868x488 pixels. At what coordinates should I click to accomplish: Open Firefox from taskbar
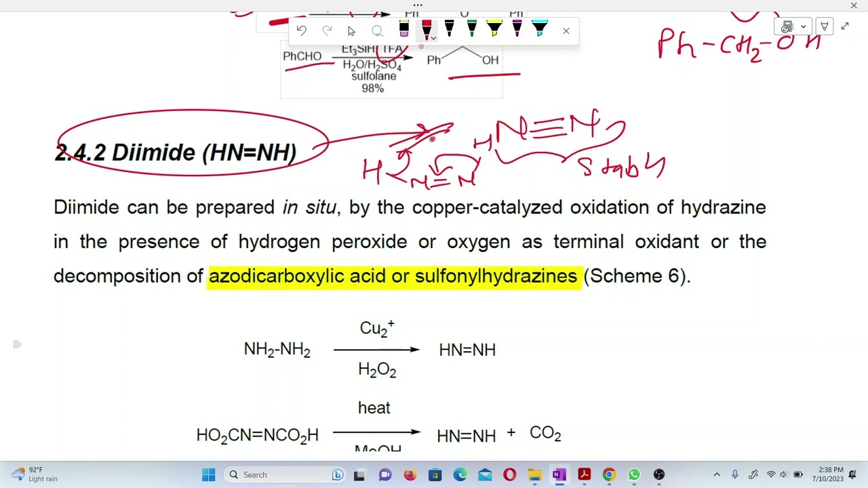[x=410, y=474]
